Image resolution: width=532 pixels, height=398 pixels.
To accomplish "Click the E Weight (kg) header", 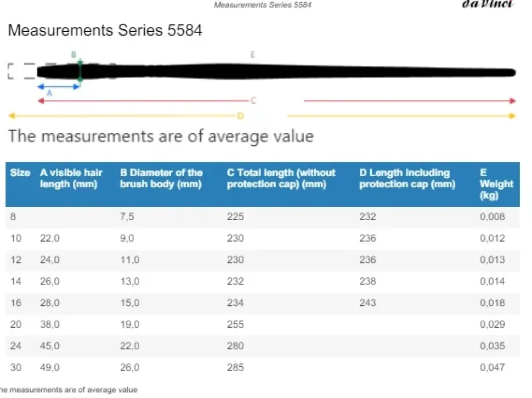I will click(496, 184).
